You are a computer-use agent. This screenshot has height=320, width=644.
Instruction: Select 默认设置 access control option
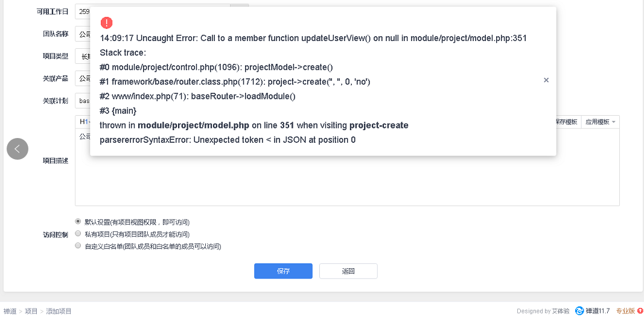(x=78, y=222)
